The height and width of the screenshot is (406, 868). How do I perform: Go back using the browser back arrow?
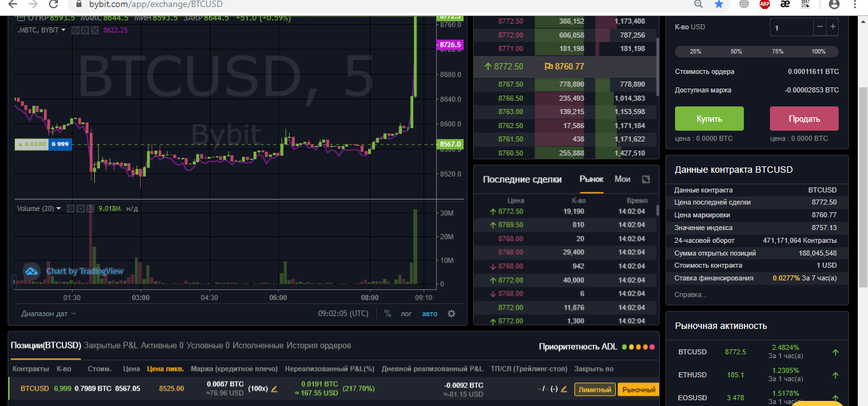click(13, 4)
